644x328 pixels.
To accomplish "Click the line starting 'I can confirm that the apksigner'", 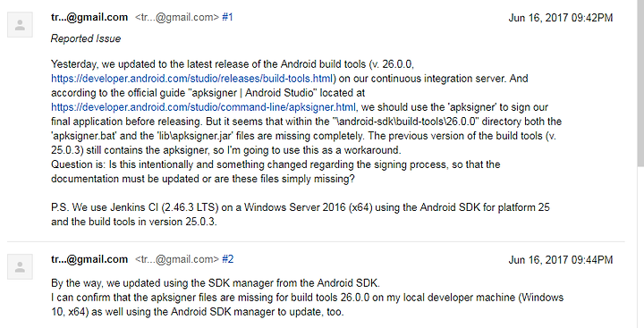I will coord(307,298).
